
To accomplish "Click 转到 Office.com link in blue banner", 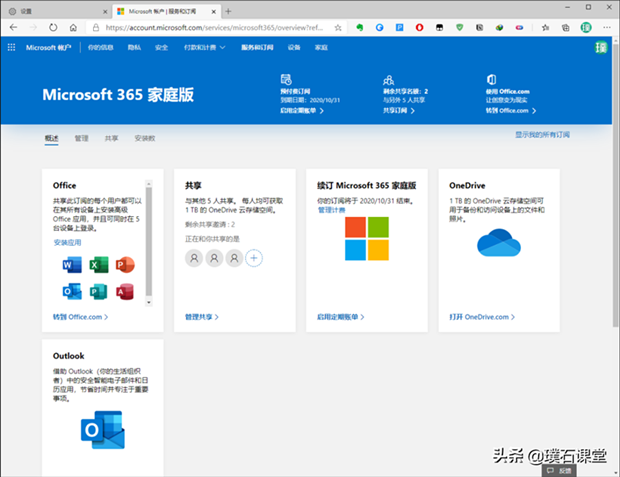I will [x=511, y=111].
